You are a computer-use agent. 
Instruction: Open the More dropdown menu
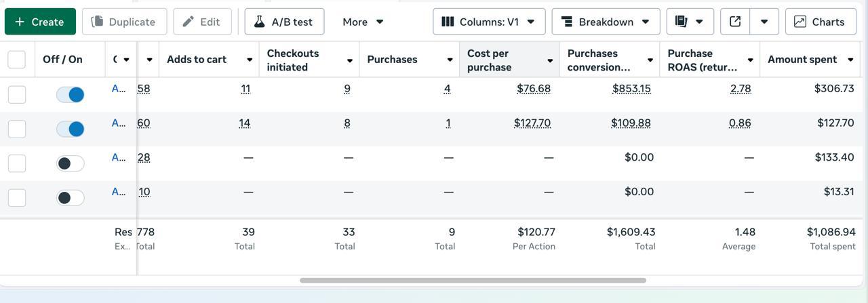point(363,22)
